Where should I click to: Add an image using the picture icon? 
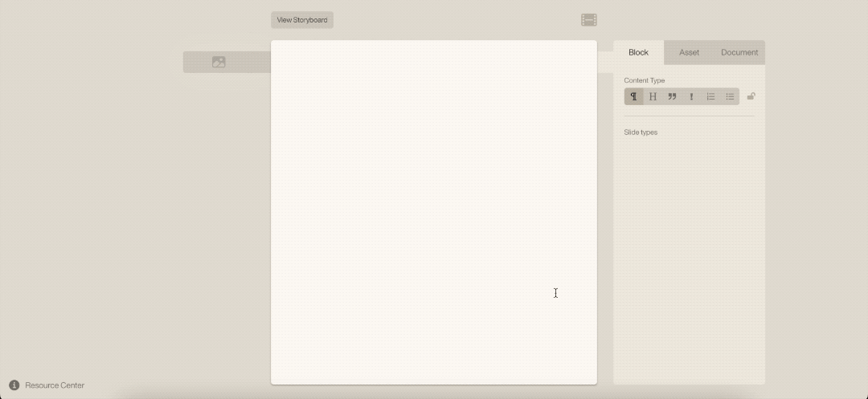pos(219,62)
